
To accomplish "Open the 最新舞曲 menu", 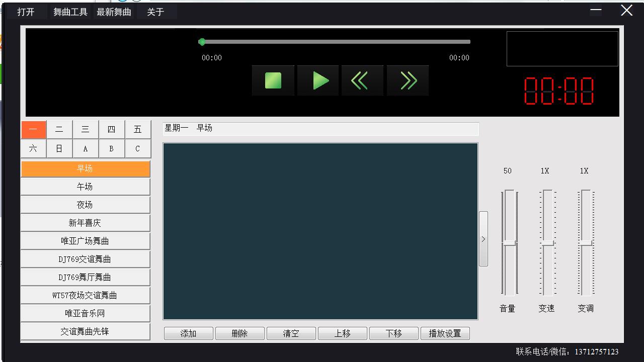I will 114,12.
